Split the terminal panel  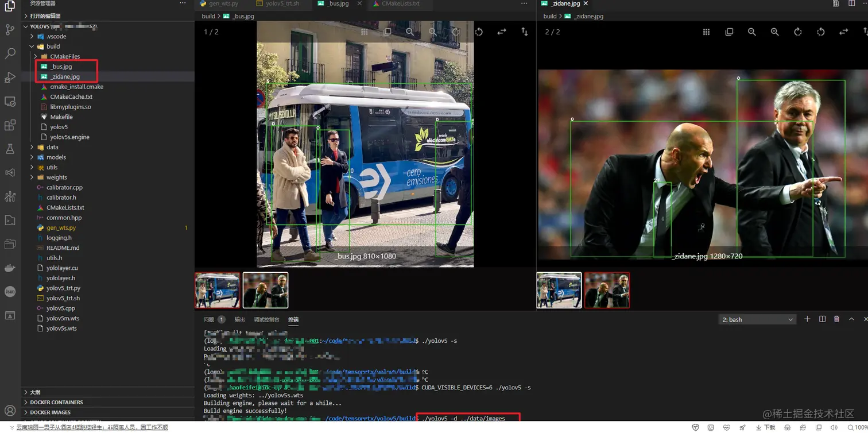(822, 319)
